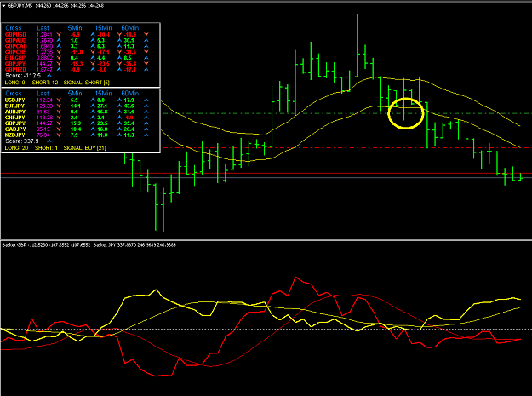Select GBPUSD in the GBP basket panel
Viewport: 532px width, 396px height.
tap(15, 35)
